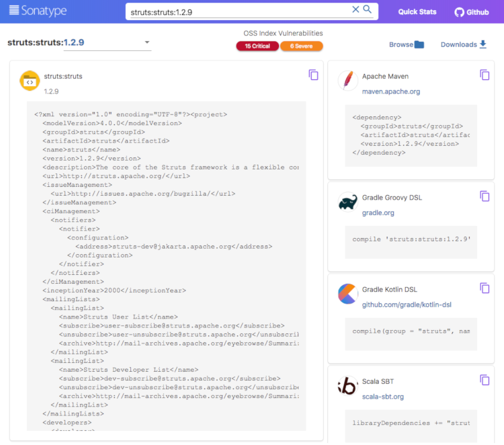This screenshot has width=504, height=445.
Task: Click the Sonatype logo
Action: [38, 11]
